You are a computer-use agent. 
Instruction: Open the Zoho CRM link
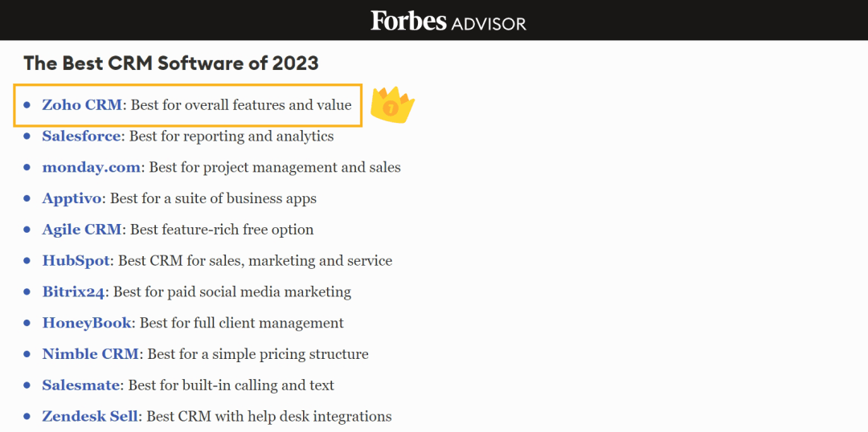coord(82,105)
